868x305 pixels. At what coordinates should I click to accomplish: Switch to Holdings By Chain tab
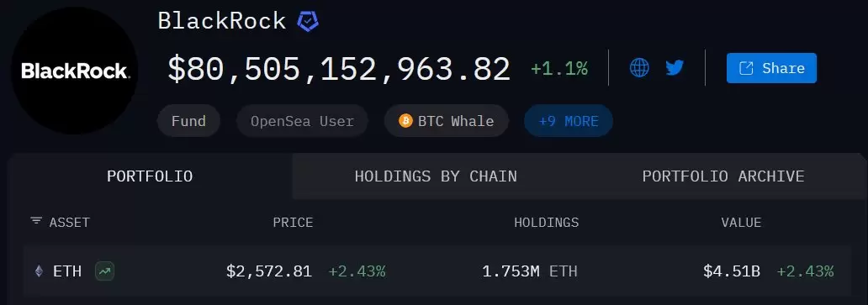point(436,176)
